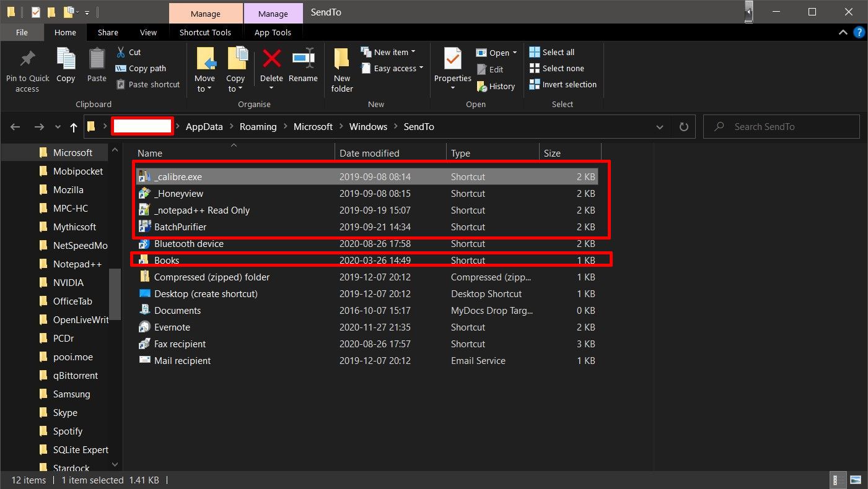Open the Shortcut Tools tab

[205, 32]
